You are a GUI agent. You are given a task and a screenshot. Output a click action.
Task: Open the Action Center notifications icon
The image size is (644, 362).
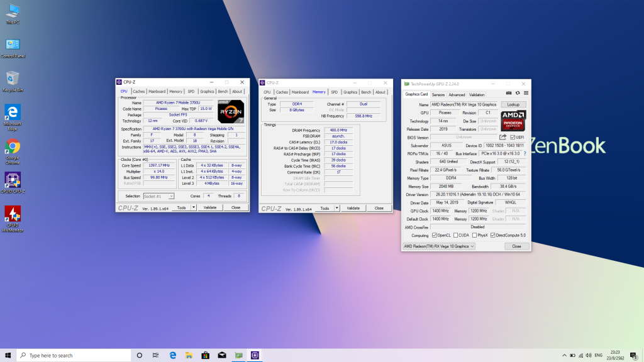(633, 356)
